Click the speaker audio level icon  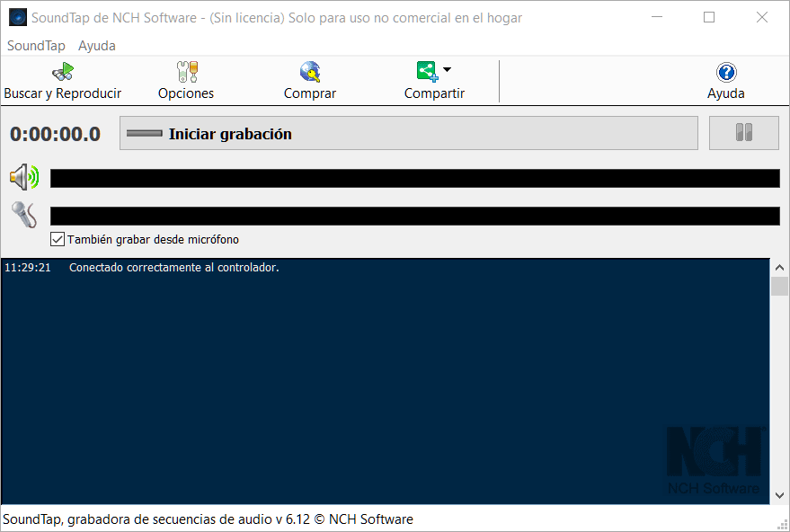[x=24, y=177]
